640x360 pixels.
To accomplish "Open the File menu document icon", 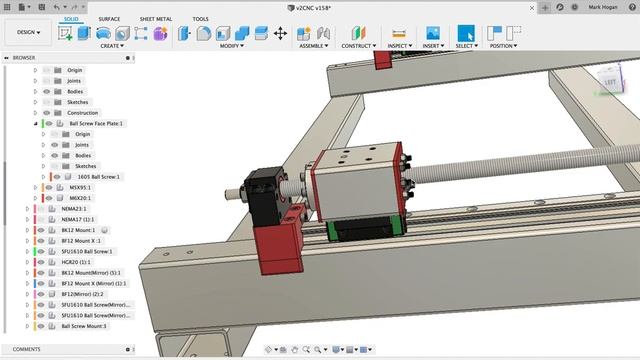I will point(22,7).
